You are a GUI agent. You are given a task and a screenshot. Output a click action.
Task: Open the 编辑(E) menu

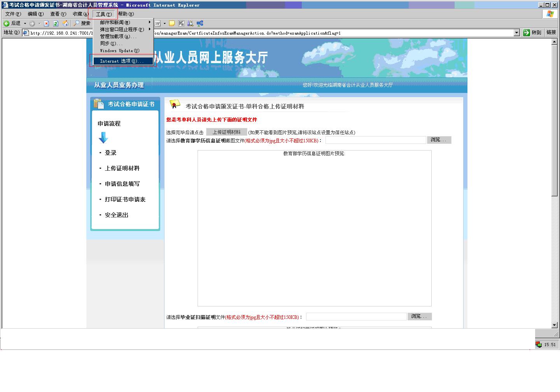click(x=35, y=14)
